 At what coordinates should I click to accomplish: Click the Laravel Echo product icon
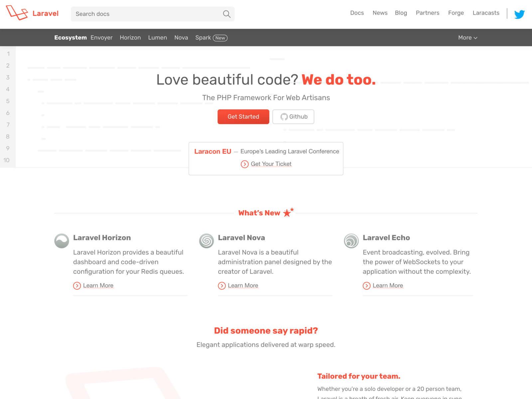pos(351,241)
